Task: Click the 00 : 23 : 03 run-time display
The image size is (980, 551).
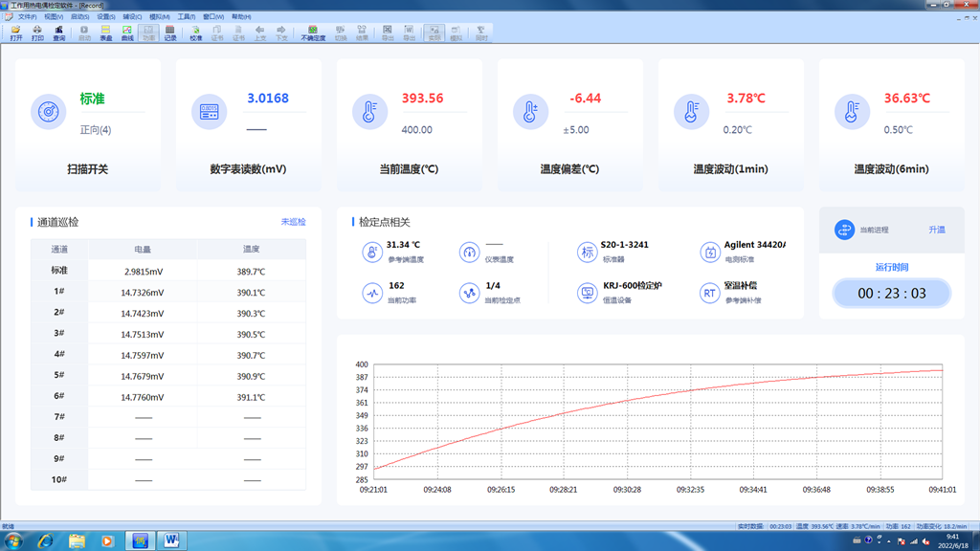Action: point(892,293)
